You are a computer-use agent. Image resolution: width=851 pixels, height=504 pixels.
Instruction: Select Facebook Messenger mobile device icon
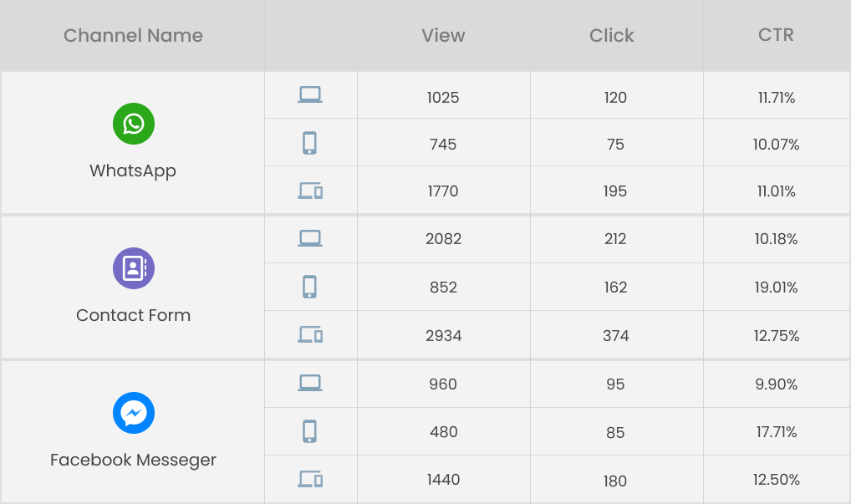pyautogui.click(x=309, y=431)
